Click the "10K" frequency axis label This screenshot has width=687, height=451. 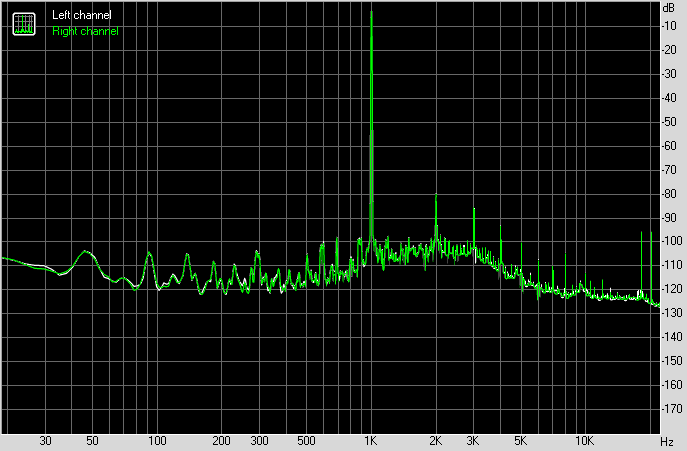coord(584,440)
